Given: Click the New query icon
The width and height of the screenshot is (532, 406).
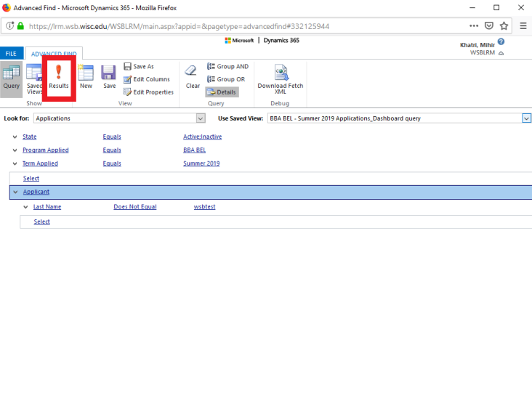Looking at the screenshot, I should click(x=86, y=73).
